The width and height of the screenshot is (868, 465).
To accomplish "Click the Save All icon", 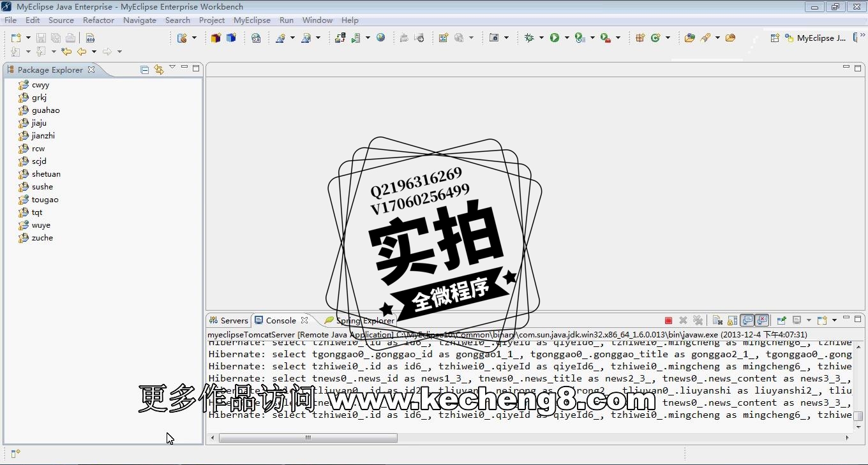I will click(56, 38).
